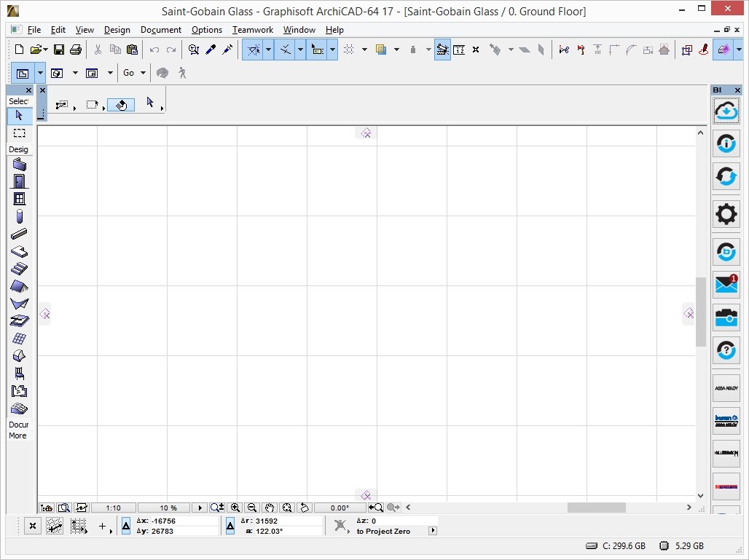Click the refresh arrows icon in BI panel
Image resolution: width=749 pixels, height=560 pixels.
coord(726,176)
